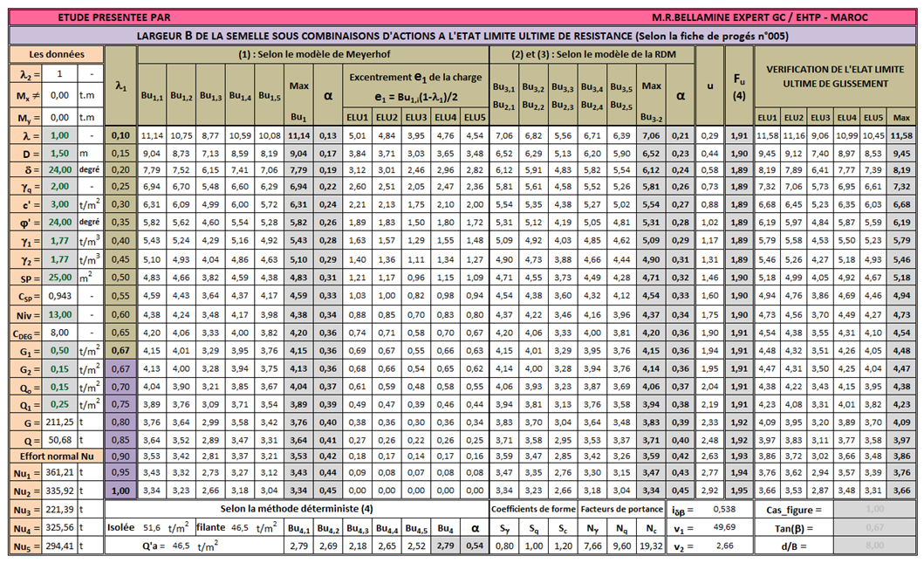The image size is (924, 563).
Task: Click the v1 value 49,69
Action: tap(724, 527)
